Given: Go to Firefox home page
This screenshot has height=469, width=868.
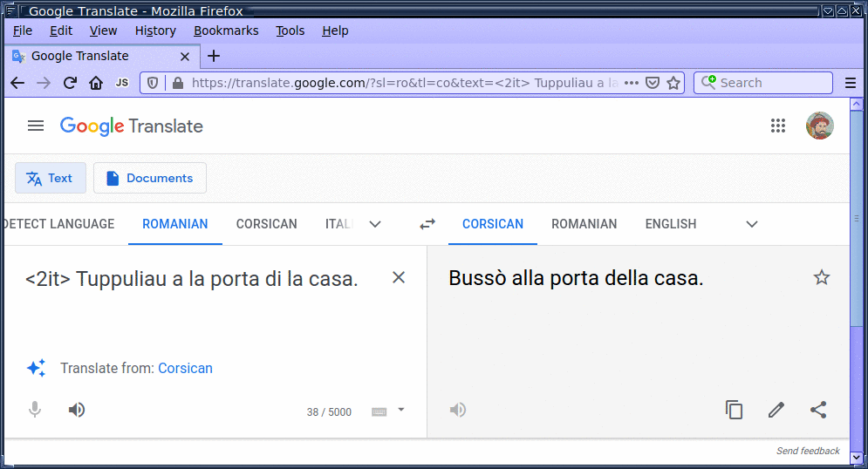Looking at the screenshot, I should click(96, 83).
